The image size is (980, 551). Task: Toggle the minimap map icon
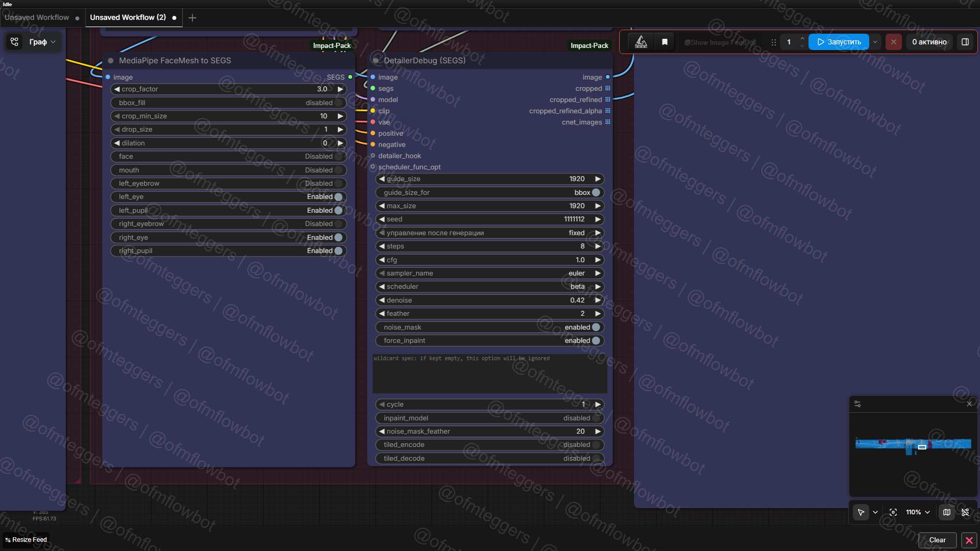[947, 512]
